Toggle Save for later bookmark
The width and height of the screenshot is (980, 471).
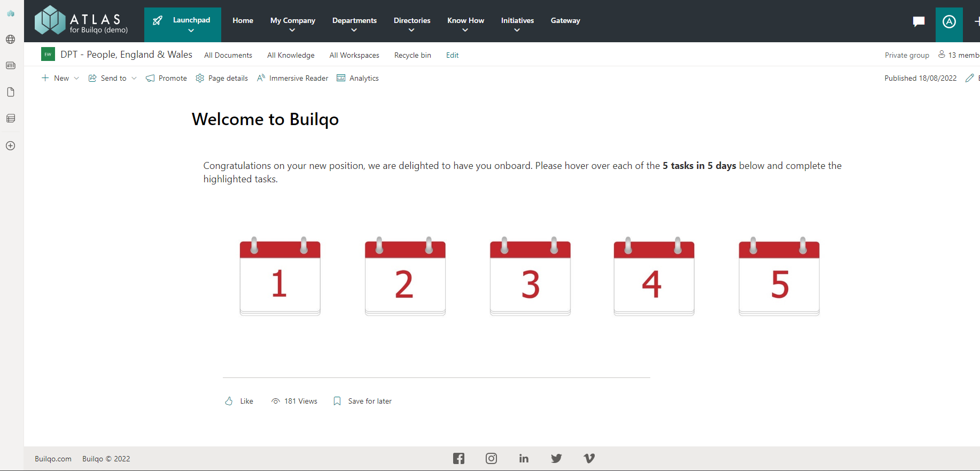click(x=362, y=401)
